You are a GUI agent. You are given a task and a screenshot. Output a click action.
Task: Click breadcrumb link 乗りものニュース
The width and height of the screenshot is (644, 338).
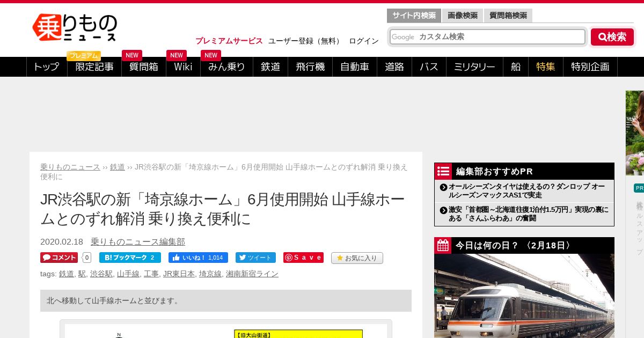(x=70, y=167)
